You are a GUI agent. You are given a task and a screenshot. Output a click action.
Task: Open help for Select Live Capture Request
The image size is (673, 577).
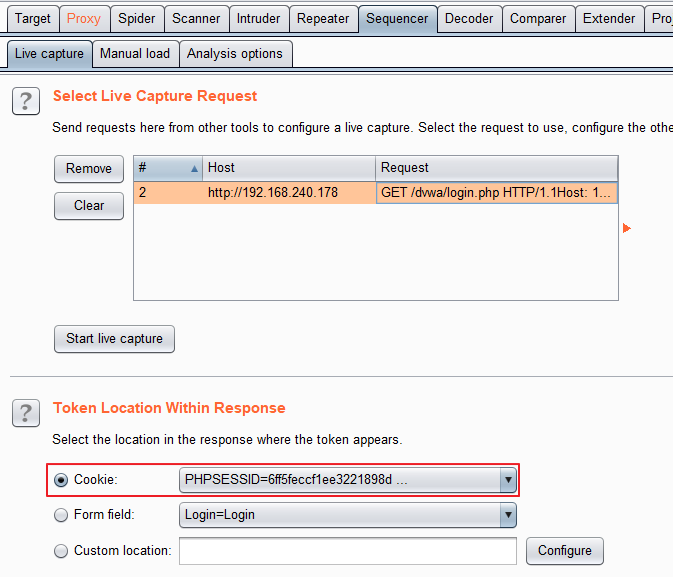point(26,101)
